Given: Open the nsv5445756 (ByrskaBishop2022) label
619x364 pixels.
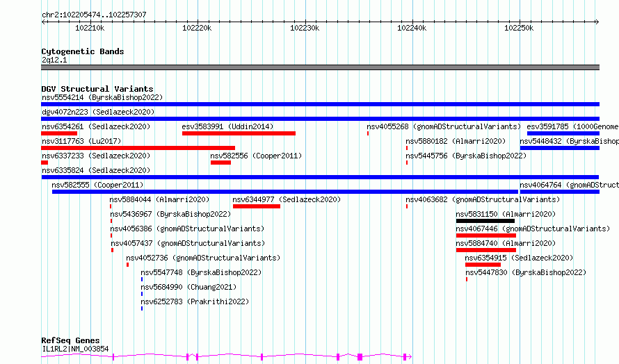Looking at the screenshot, I should click(466, 156).
